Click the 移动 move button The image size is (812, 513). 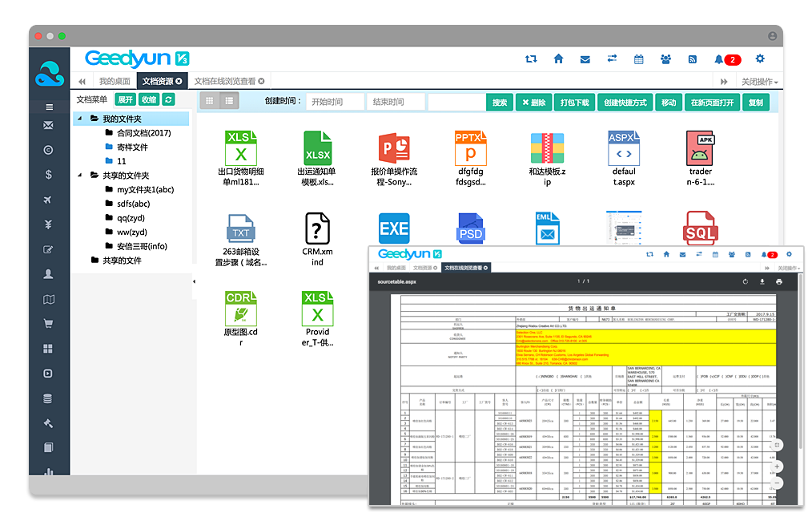click(x=669, y=103)
